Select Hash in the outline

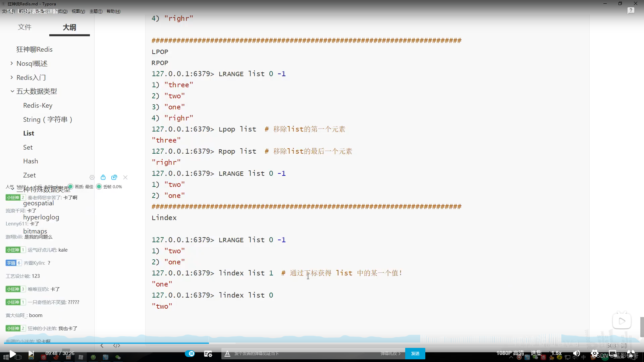[31, 161]
